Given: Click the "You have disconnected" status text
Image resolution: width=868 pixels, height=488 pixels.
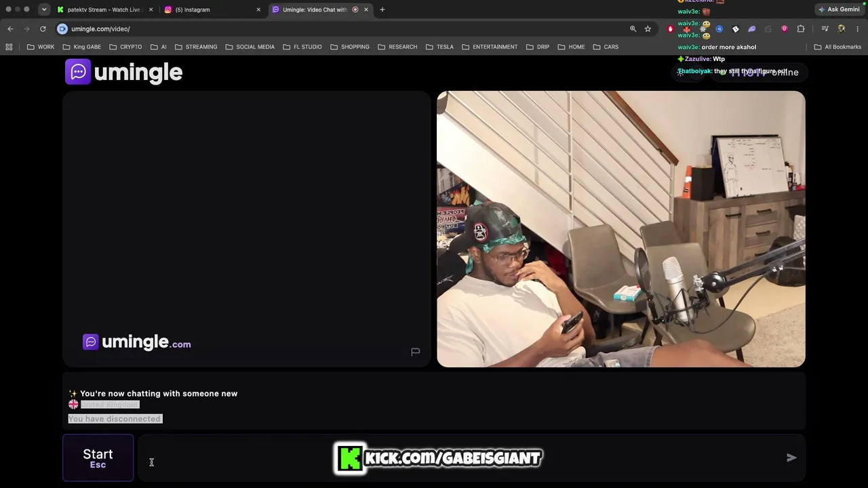Looking at the screenshot, I should tap(115, 419).
